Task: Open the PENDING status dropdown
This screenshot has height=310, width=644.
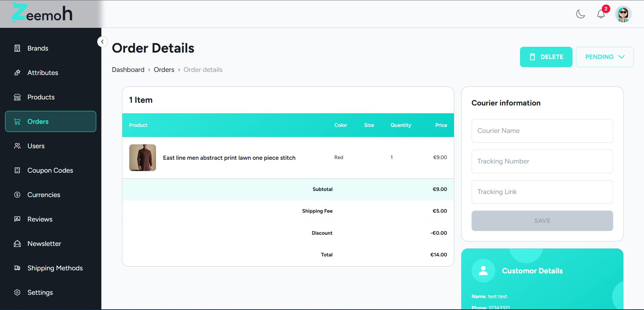Action: point(605,57)
